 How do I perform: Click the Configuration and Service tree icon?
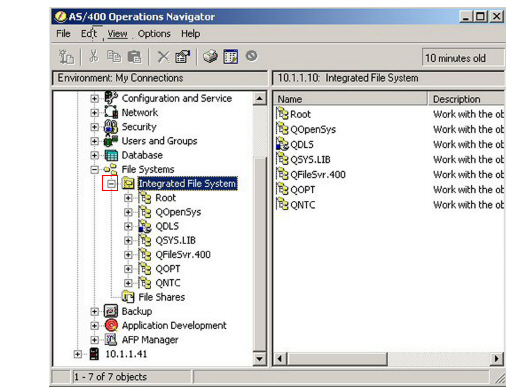point(111,98)
